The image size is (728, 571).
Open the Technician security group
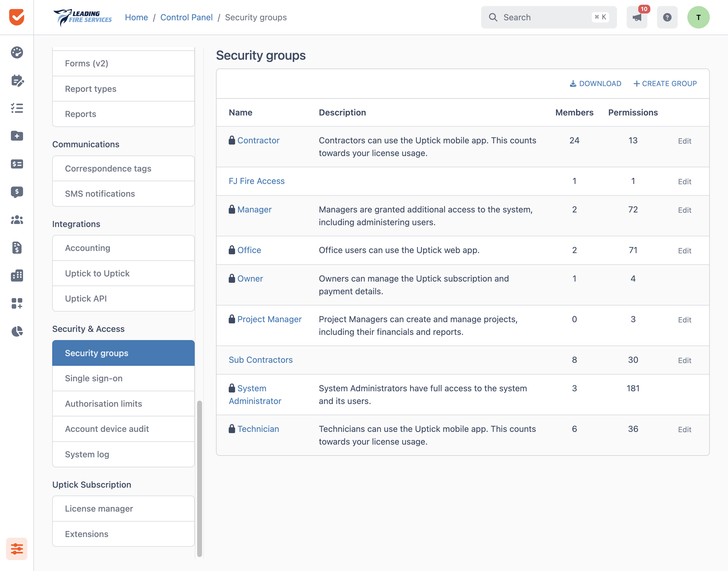(258, 429)
